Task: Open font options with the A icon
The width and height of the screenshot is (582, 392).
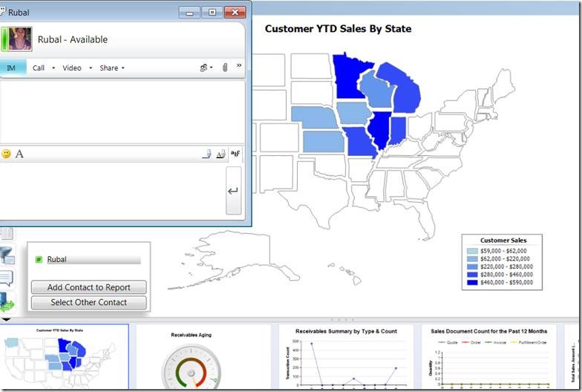Action: pyautogui.click(x=19, y=154)
